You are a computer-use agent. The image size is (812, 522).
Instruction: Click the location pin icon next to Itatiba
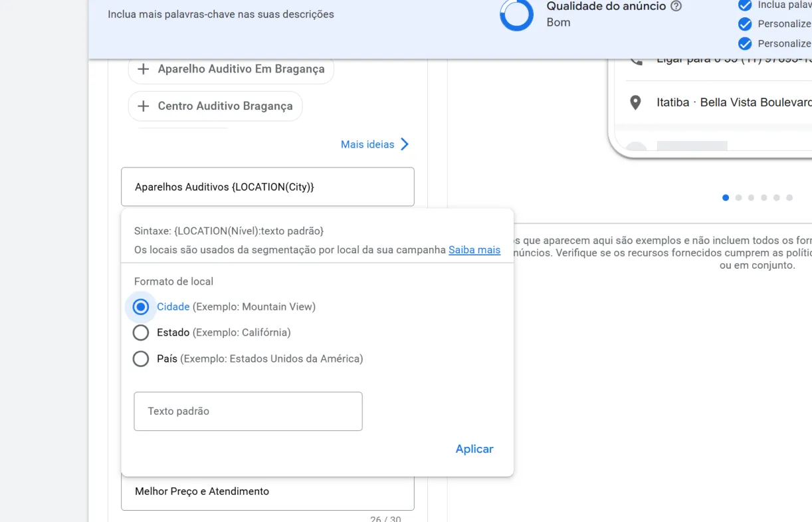(636, 103)
